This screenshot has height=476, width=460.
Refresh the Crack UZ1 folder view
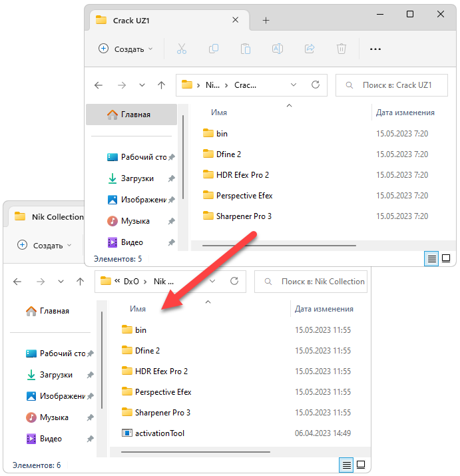(x=316, y=85)
